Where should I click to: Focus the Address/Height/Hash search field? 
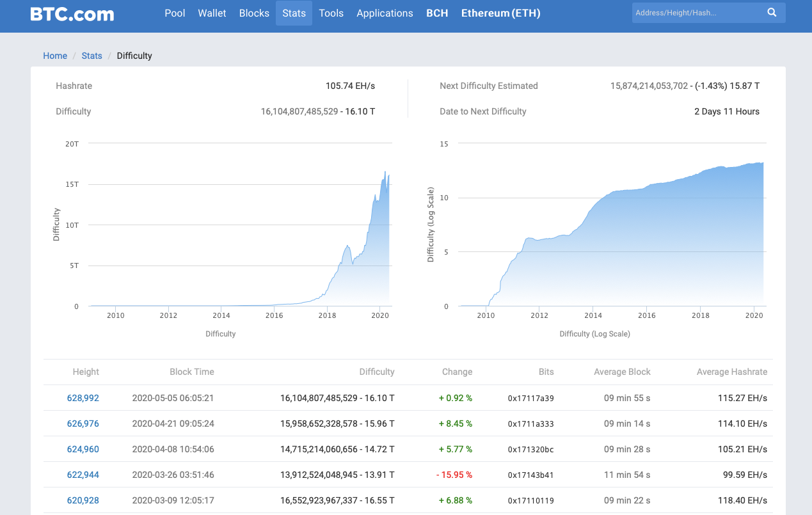click(697, 12)
